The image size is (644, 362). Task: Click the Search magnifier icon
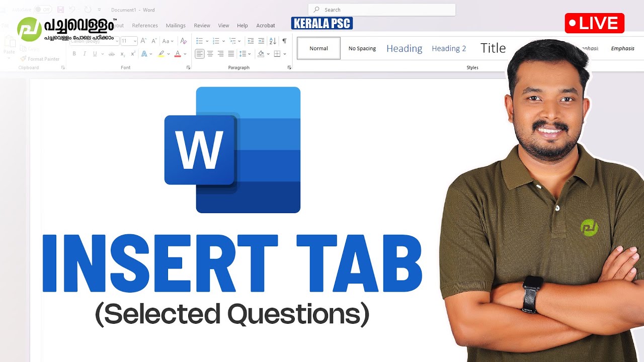tap(316, 10)
